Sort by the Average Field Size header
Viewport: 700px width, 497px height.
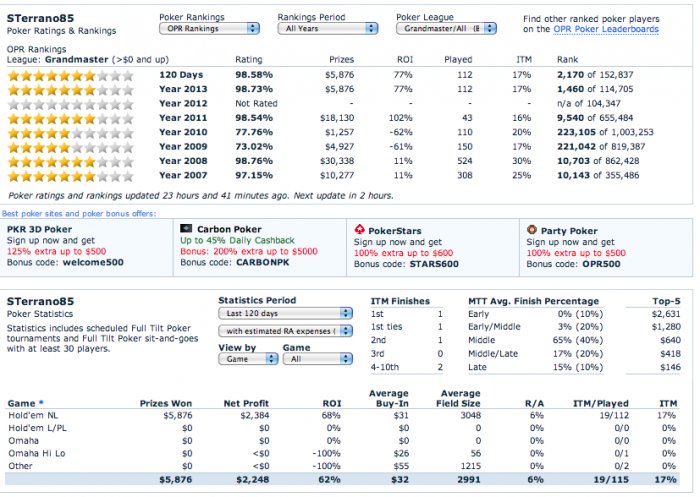(458, 398)
